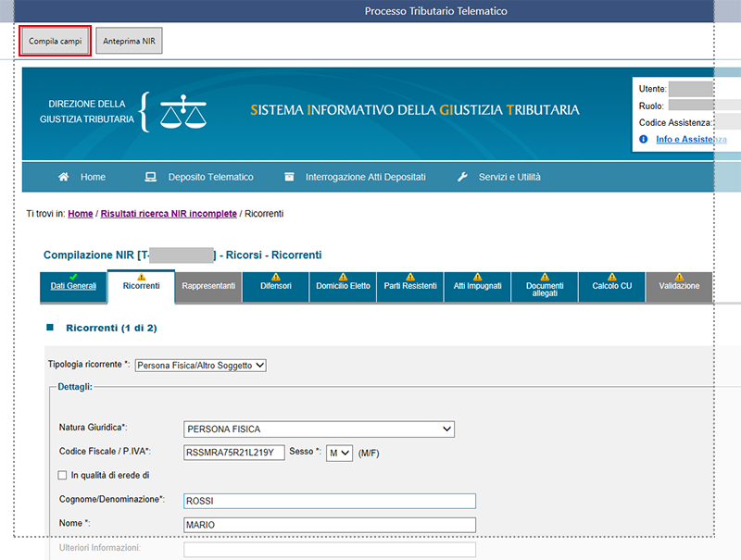Click warning icon on Calcolo CU tab

tap(612, 277)
